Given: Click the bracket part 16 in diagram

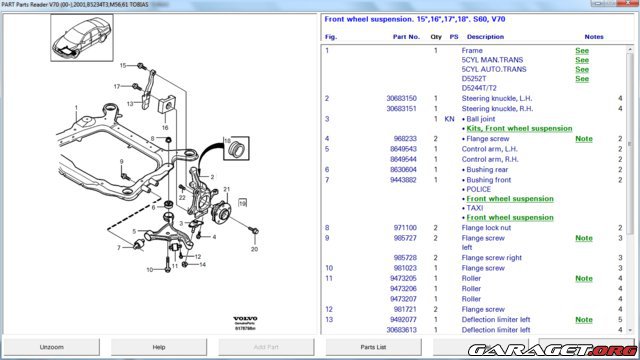Looking at the screenshot, I should click(x=167, y=104).
